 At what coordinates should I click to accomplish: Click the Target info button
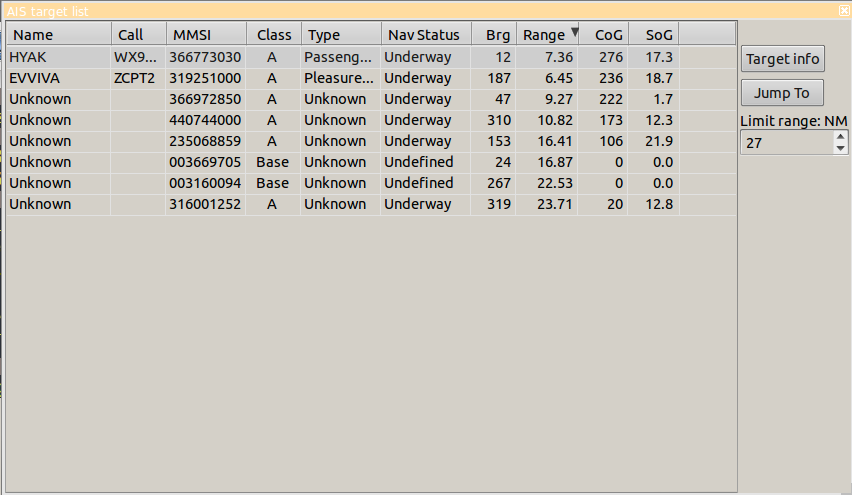tap(782, 59)
